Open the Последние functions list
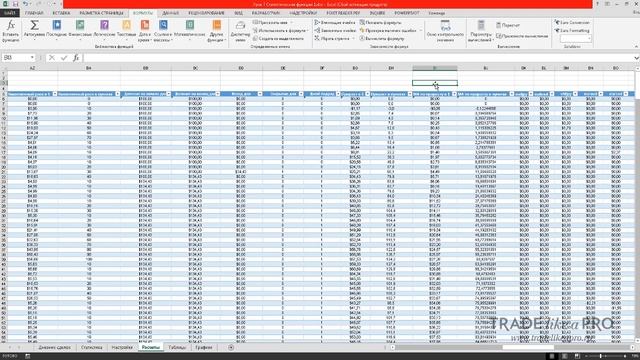Viewport: 640px width, 360px height. point(56,29)
